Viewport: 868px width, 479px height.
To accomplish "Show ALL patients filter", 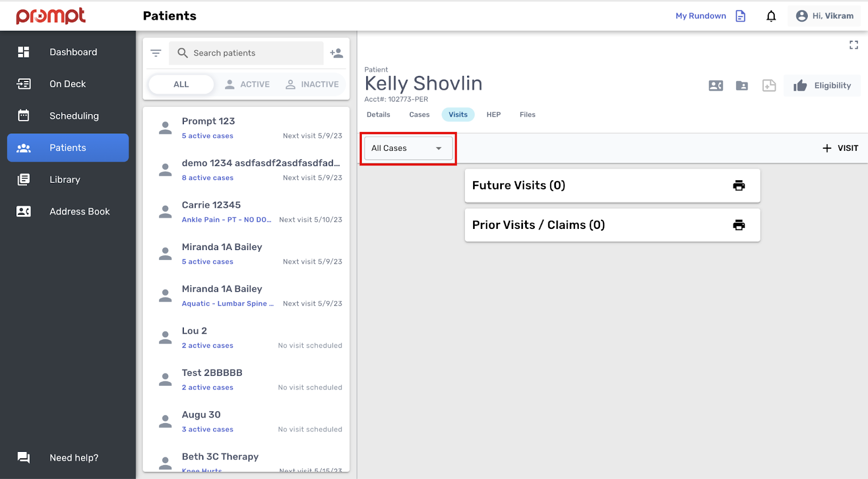I will [181, 85].
